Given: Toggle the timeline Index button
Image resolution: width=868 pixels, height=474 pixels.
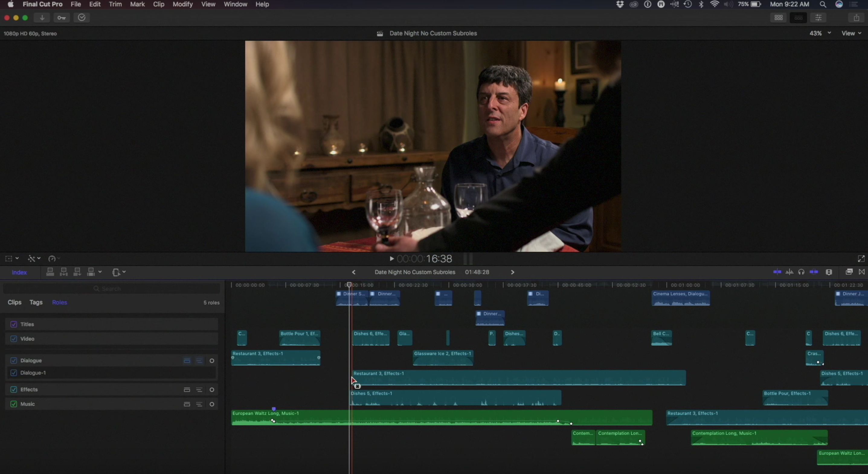Looking at the screenshot, I should pyautogui.click(x=19, y=272).
